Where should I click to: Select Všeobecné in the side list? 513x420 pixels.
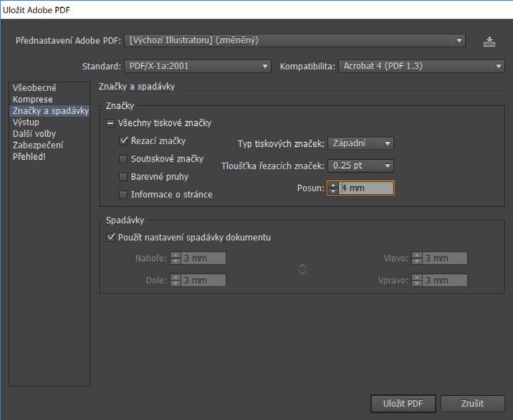[x=50, y=88]
